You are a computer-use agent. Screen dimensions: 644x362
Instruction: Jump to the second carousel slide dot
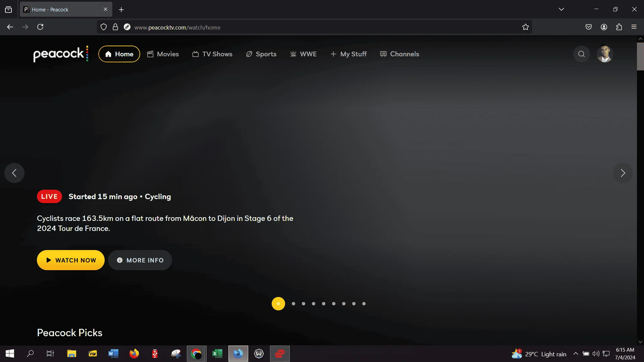(x=293, y=304)
